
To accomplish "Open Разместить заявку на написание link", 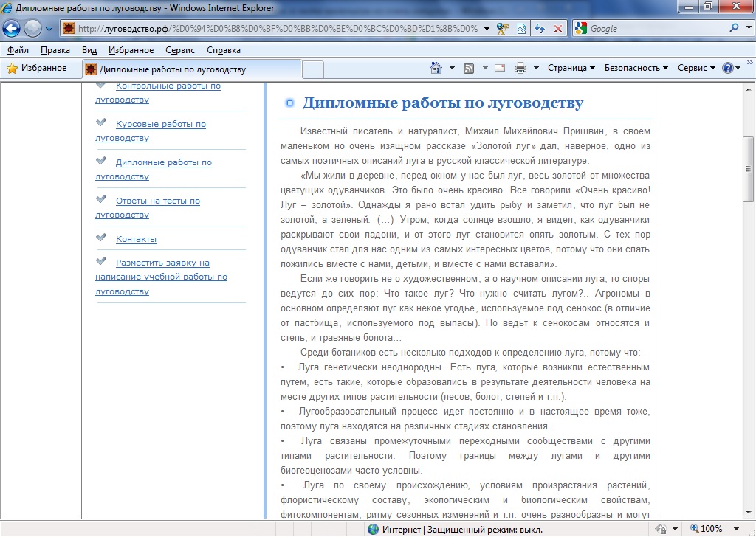I will [x=161, y=277].
